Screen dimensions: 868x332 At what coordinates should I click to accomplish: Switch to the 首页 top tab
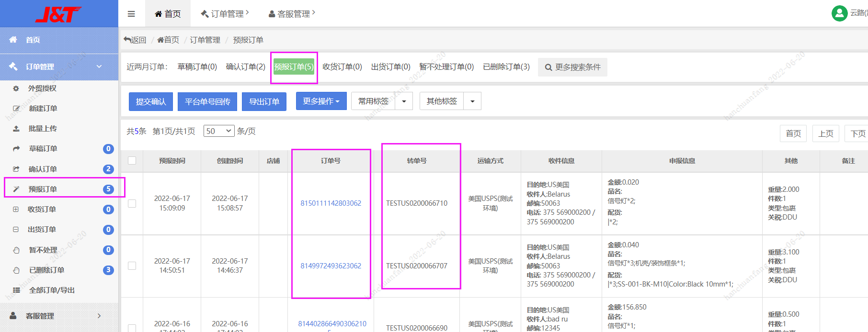168,14
